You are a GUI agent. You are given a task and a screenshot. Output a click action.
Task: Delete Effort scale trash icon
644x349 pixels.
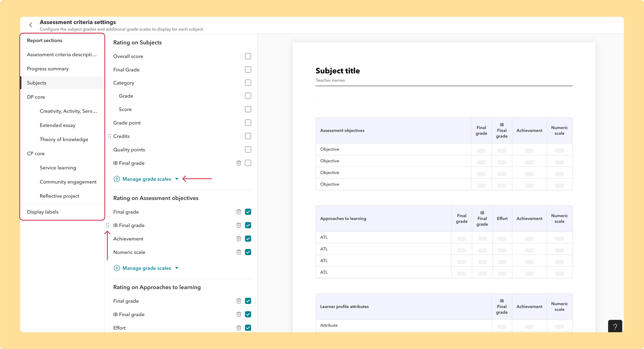click(239, 328)
